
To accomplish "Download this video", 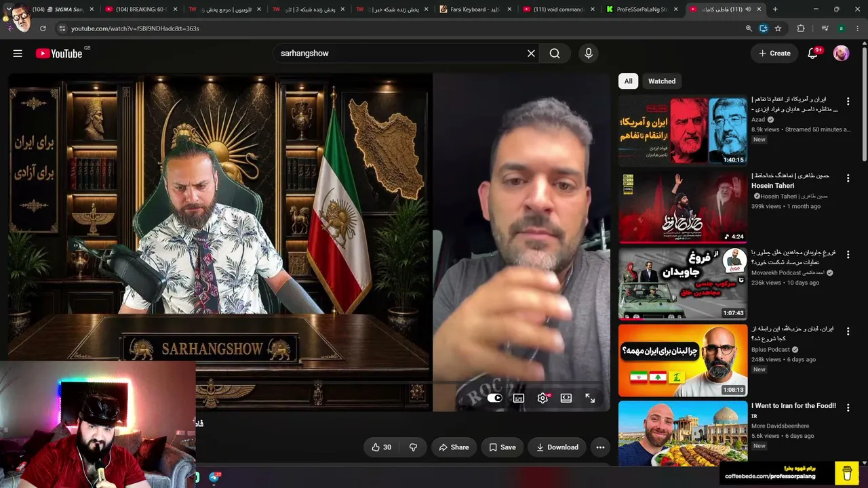I will point(557,447).
